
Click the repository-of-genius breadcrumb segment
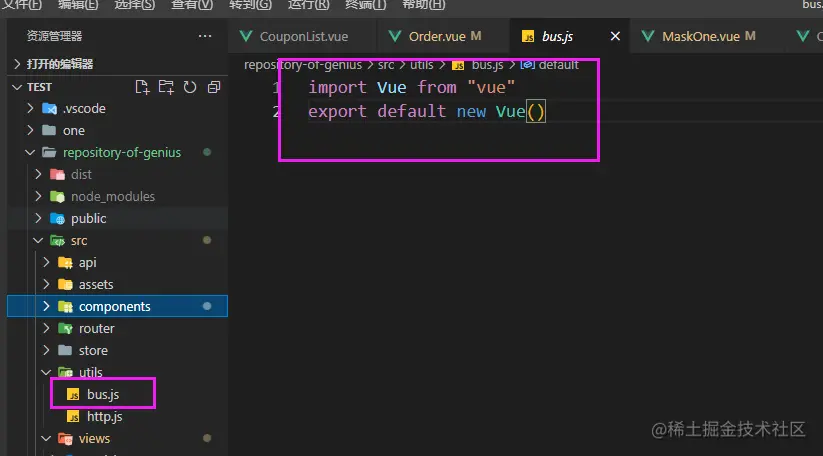point(303,65)
